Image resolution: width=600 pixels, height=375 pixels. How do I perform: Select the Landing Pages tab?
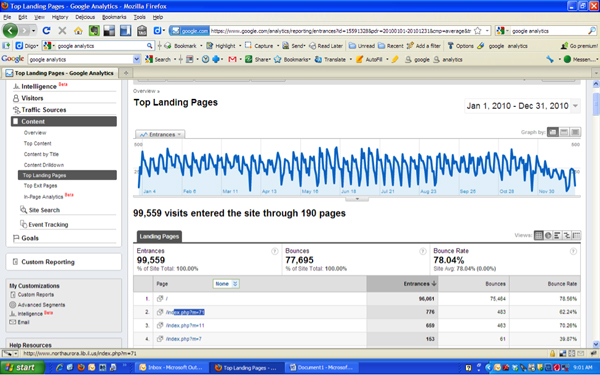pos(159,236)
